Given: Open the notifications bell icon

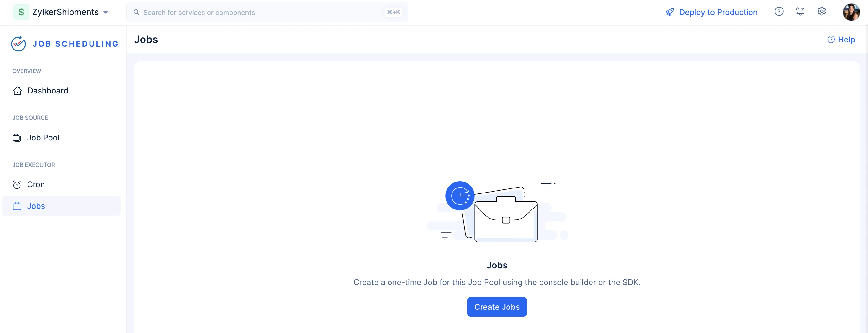Looking at the screenshot, I should point(800,12).
